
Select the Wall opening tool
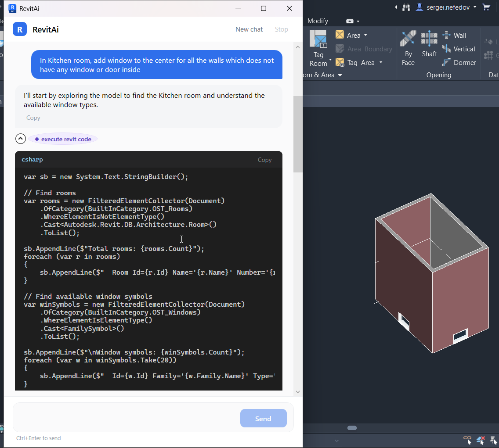tap(454, 35)
